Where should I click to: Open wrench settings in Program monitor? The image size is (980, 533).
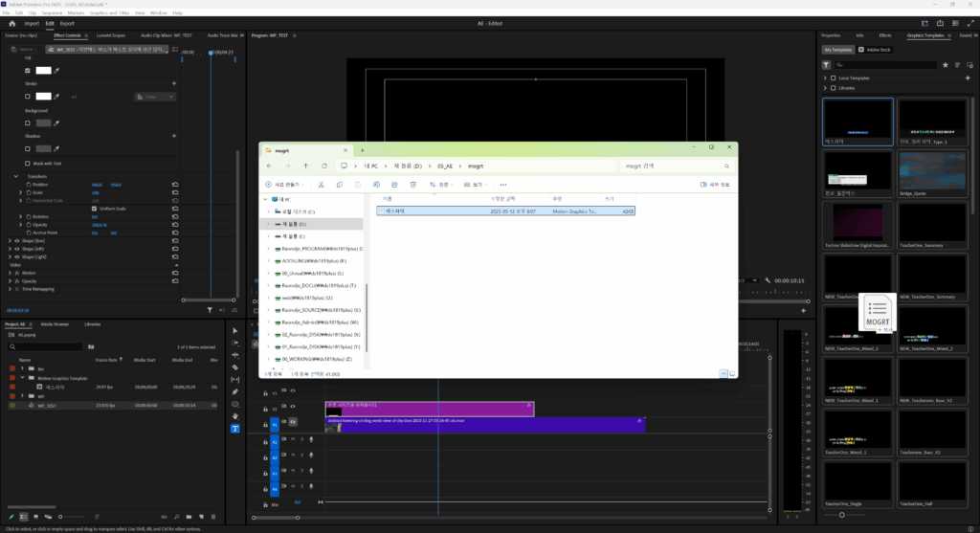768,280
